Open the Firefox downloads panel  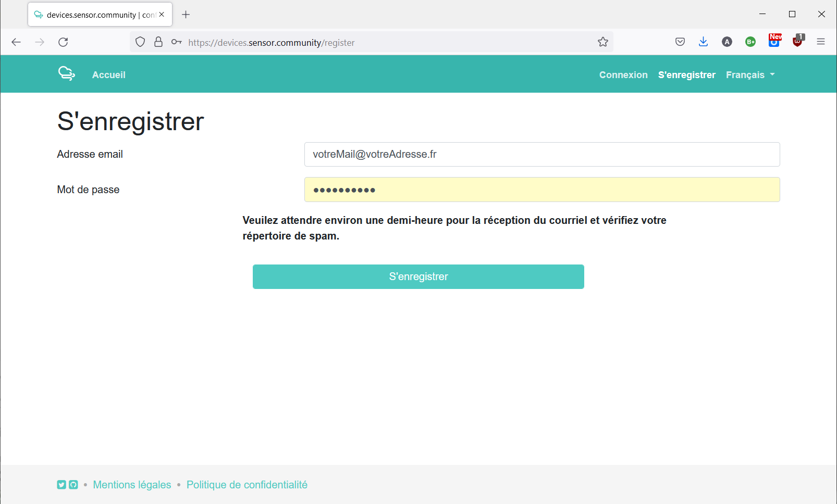(703, 42)
